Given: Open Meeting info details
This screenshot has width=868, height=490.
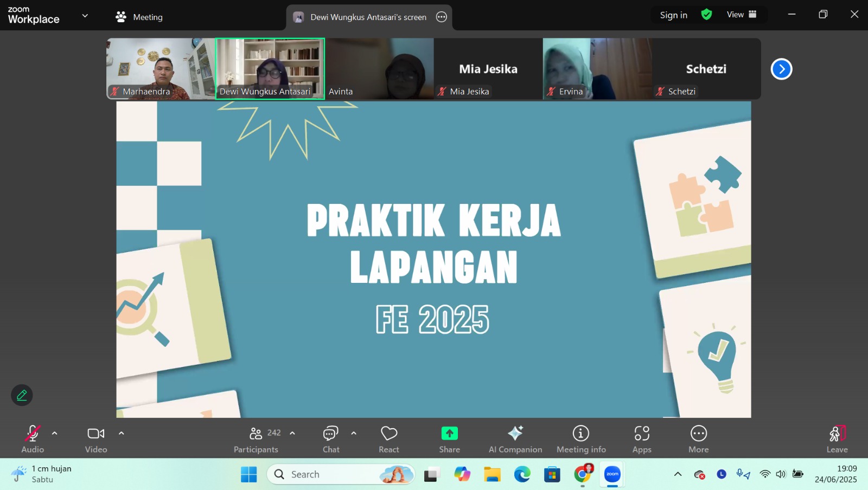Looking at the screenshot, I should (581, 439).
